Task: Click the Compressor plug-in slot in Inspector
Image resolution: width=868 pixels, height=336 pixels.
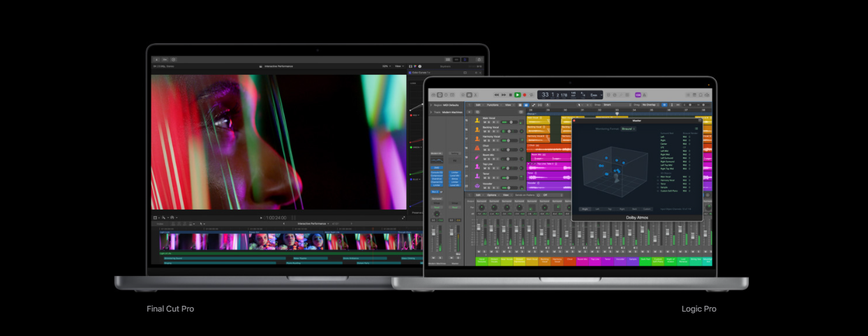Action: pyautogui.click(x=437, y=175)
